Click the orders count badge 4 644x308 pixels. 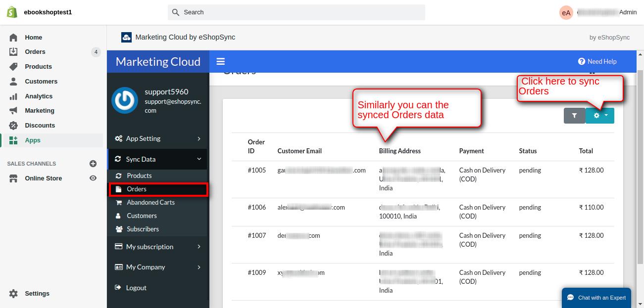pos(96,52)
